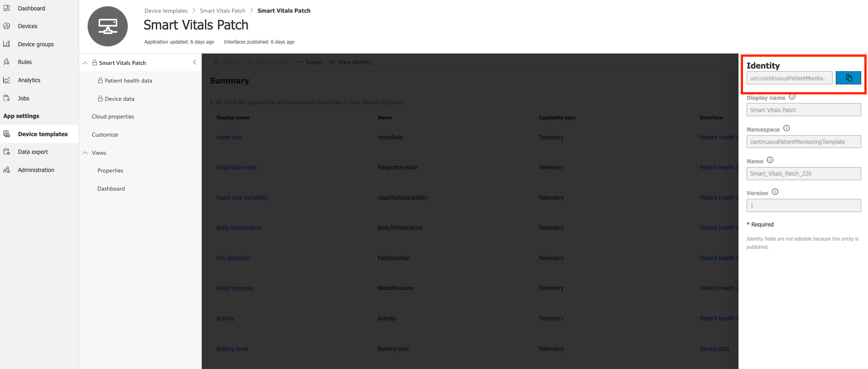Click the Version info icon
The height and width of the screenshot is (369, 868).
[775, 192]
